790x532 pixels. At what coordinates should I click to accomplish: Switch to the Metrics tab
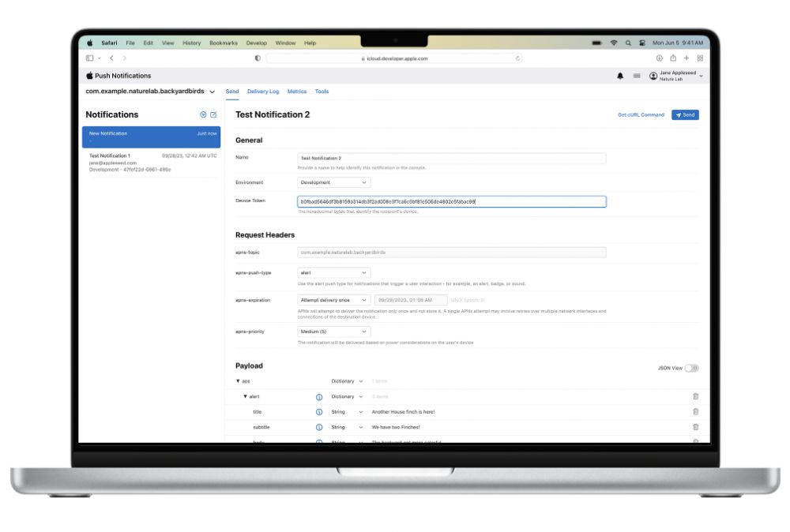click(x=297, y=92)
